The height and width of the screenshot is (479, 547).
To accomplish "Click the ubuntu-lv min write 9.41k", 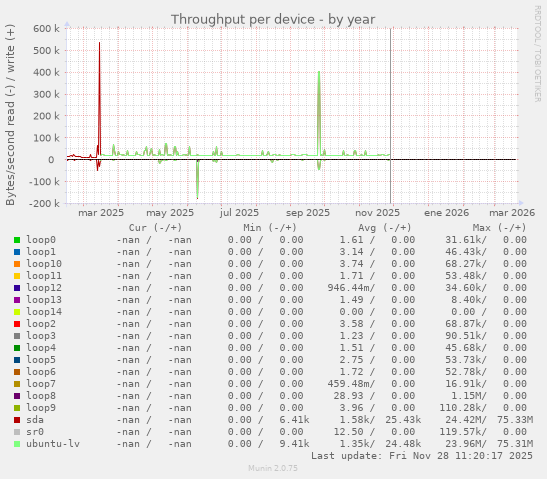I will [294, 444].
